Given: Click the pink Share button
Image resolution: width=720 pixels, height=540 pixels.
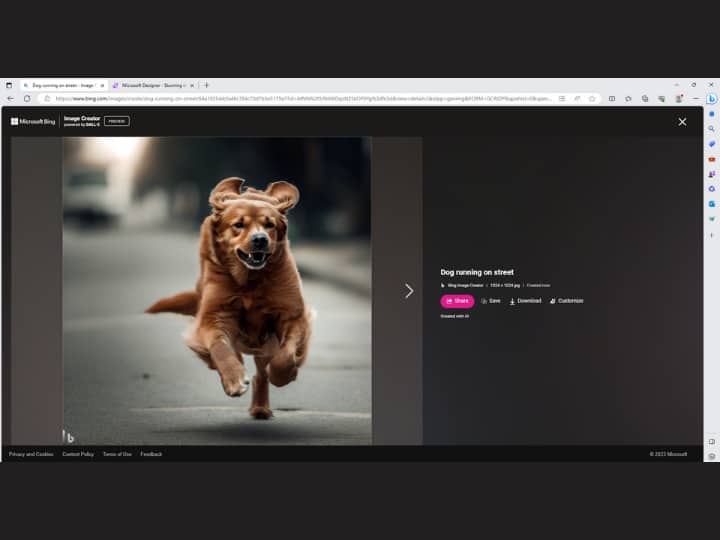Looking at the screenshot, I should click(x=457, y=301).
